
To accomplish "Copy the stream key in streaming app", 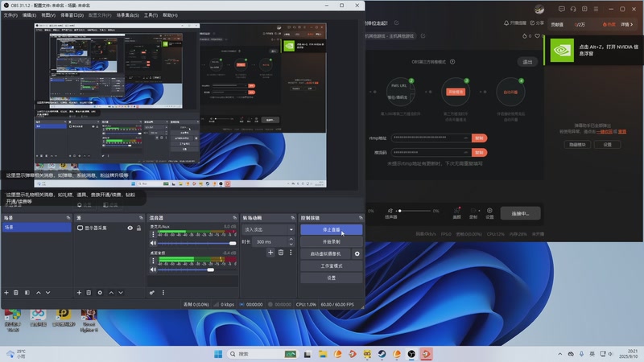I will pos(479,152).
